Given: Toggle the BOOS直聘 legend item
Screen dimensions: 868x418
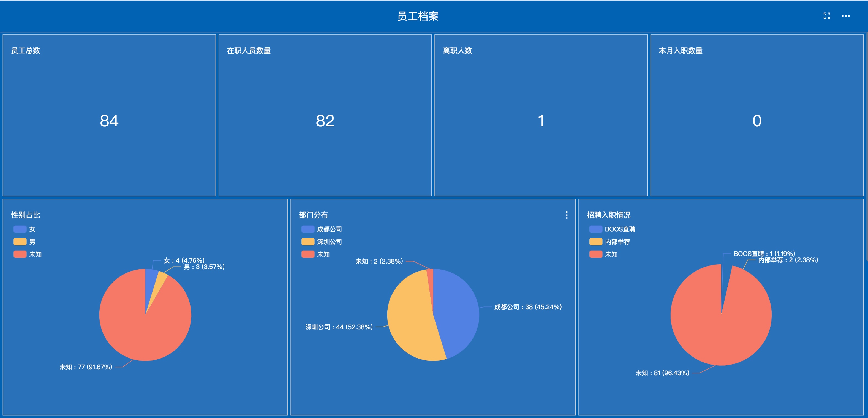Looking at the screenshot, I should click(x=612, y=229).
